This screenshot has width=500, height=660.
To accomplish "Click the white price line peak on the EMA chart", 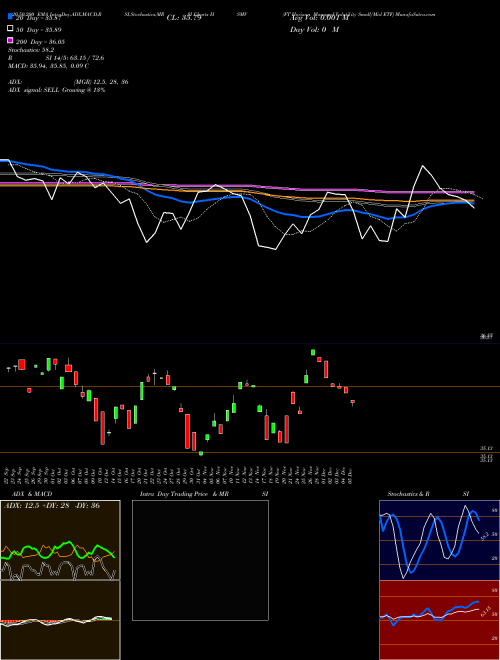I will pos(422,166).
